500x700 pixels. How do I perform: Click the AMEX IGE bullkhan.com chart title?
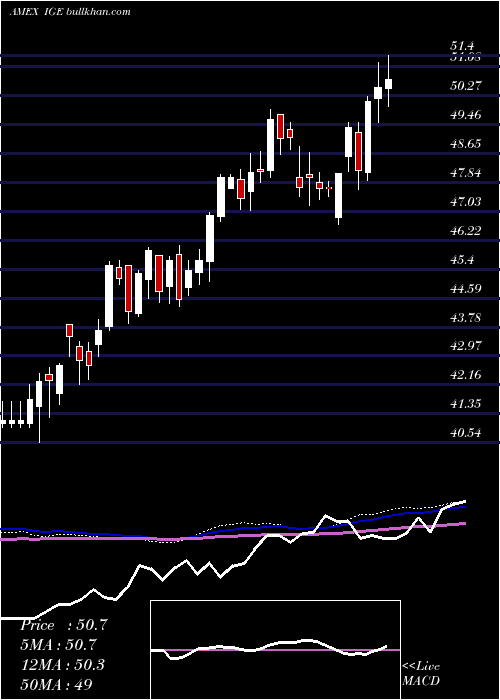point(70,12)
